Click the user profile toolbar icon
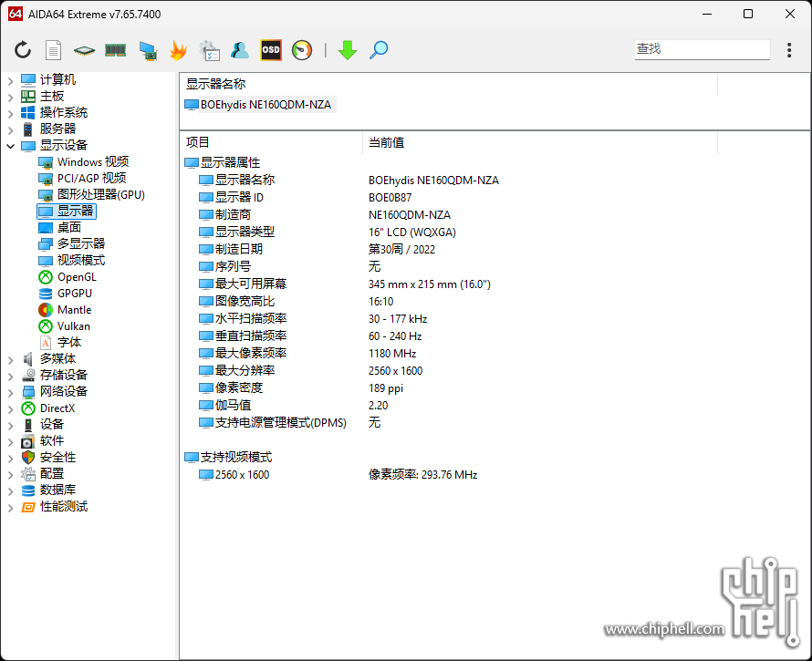Image resolution: width=812 pixels, height=661 pixels. pyautogui.click(x=240, y=50)
